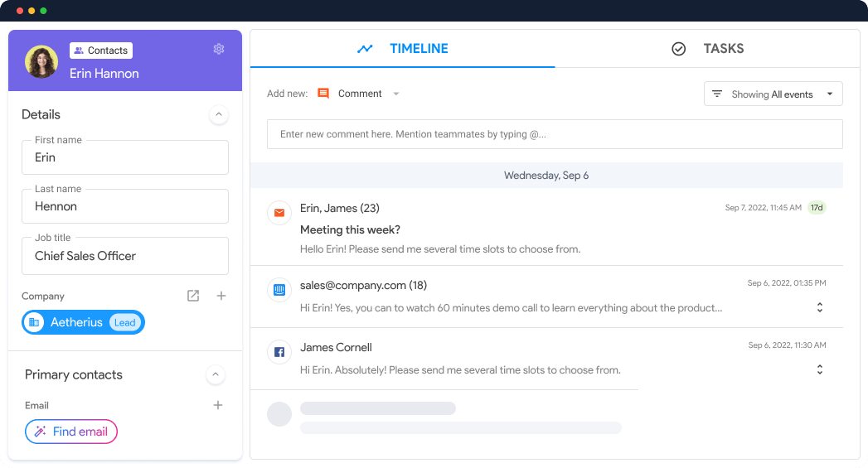This screenshot has height=468, width=868.
Task: Click the Sep 6, 2022, 11:30 AM timestamp
Action: [788, 345]
